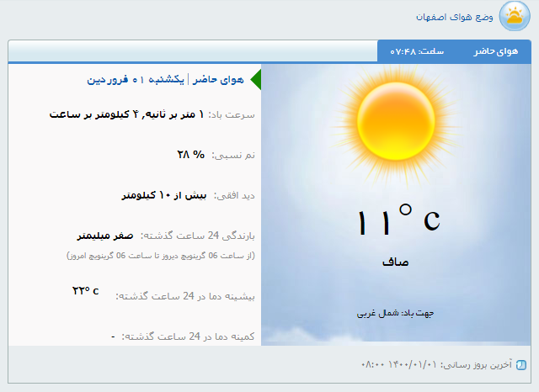The height and width of the screenshot is (392, 539).
Task: Click the last update timestamp '۱۴۰۰/۰۱/۰۱ ۰۸:۰۰'
Action: pos(399,365)
